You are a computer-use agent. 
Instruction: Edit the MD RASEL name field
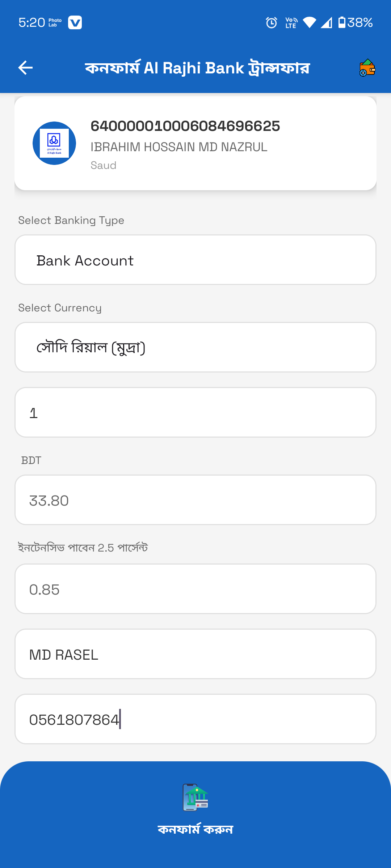[195, 654]
